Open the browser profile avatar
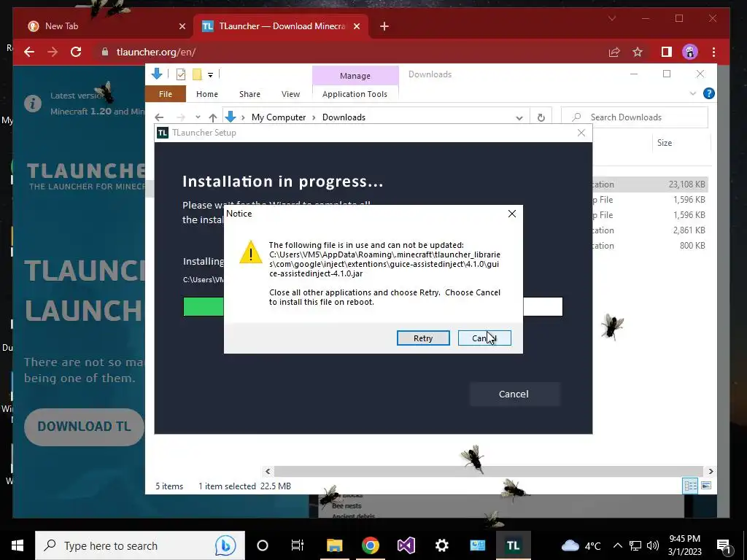This screenshot has width=747, height=560. pos(690,52)
